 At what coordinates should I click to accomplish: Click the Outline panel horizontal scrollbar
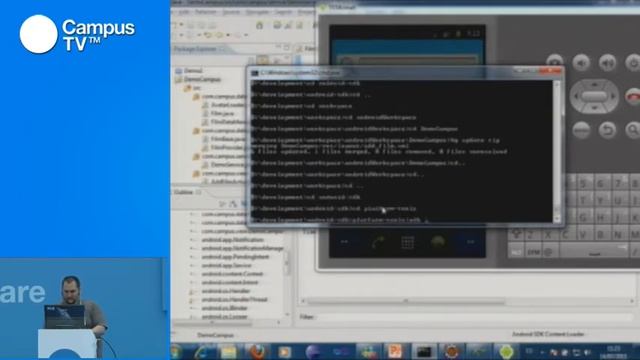[227, 322]
